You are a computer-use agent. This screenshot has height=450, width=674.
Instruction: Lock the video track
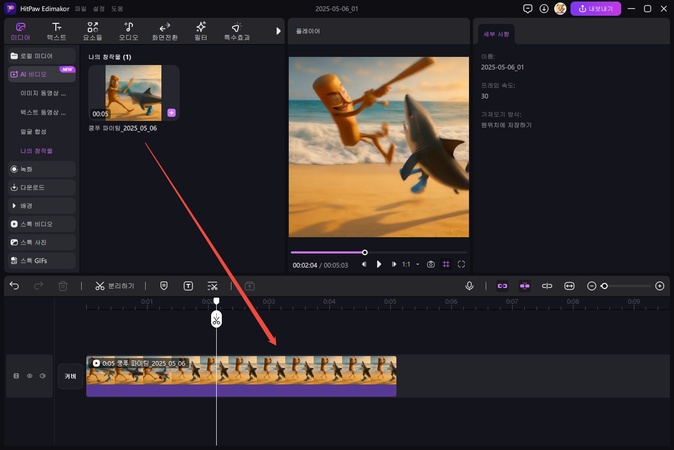click(x=16, y=376)
